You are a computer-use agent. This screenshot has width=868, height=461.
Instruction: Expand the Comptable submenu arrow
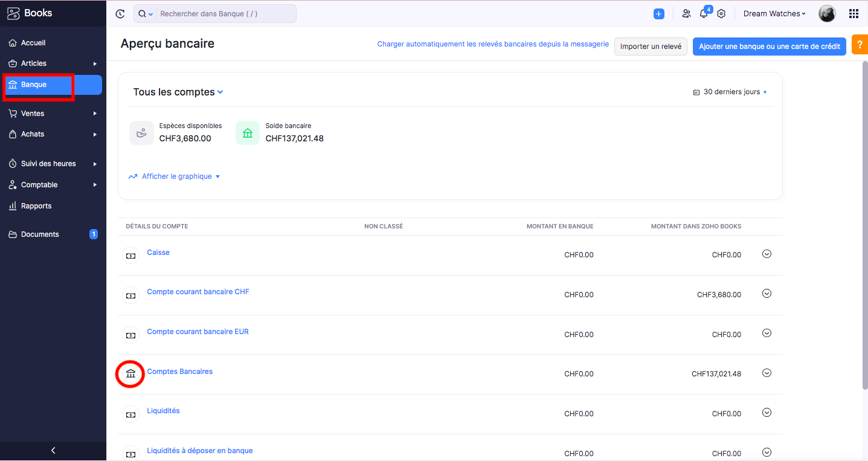coord(95,185)
